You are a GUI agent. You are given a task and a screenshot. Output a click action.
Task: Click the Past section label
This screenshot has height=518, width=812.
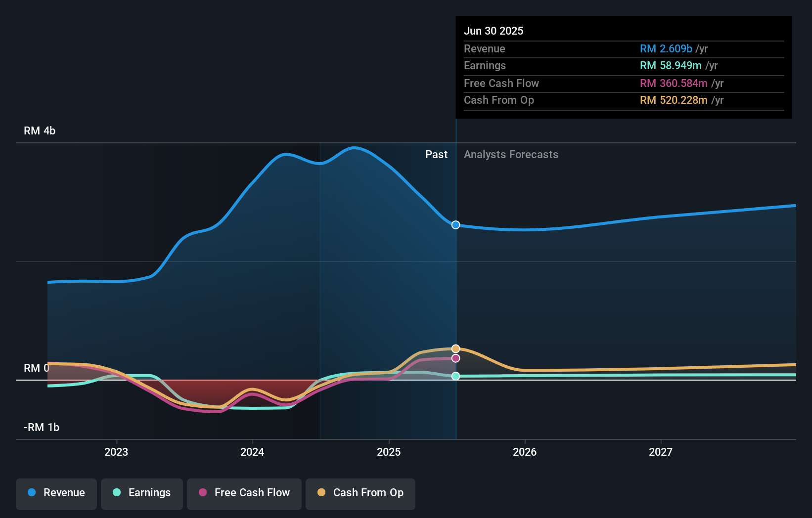436,155
